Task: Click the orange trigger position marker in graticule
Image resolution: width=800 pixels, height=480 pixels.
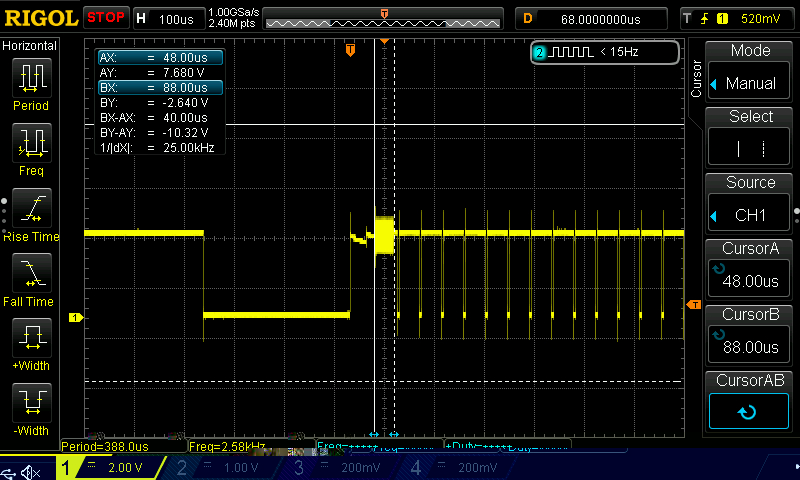Action: click(350, 50)
